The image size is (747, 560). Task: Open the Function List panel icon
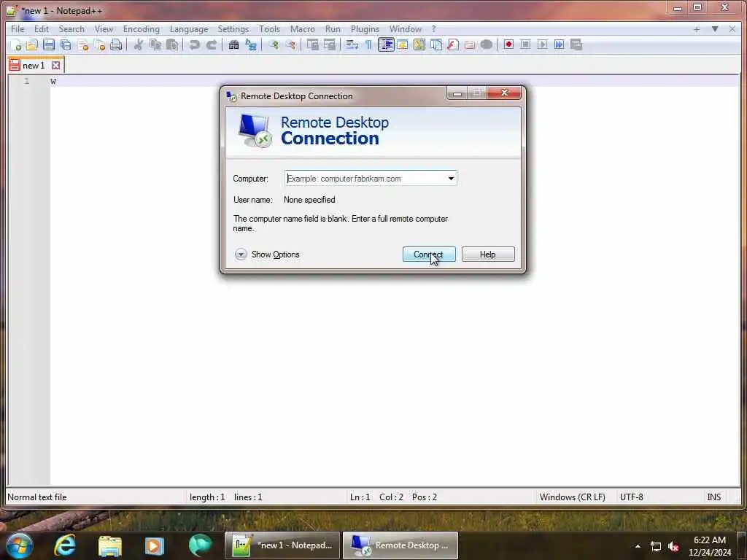pos(453,44)
